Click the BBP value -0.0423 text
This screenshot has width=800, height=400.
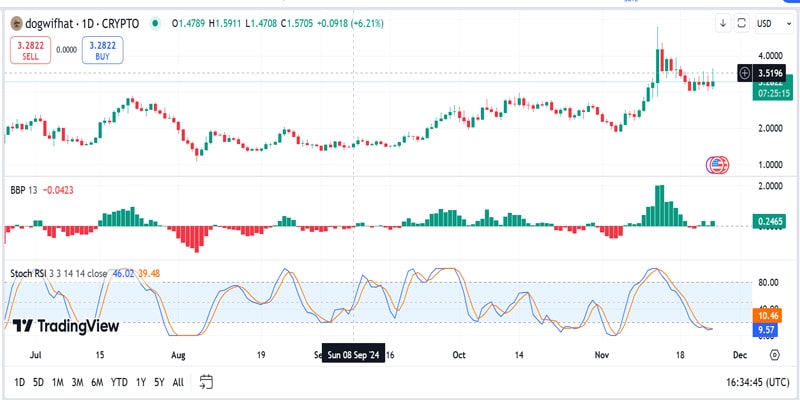(58, 190)
